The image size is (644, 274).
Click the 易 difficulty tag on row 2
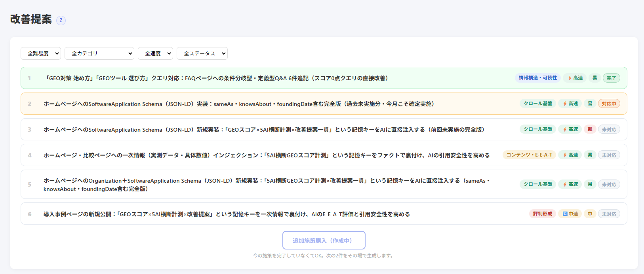(590, 104)
